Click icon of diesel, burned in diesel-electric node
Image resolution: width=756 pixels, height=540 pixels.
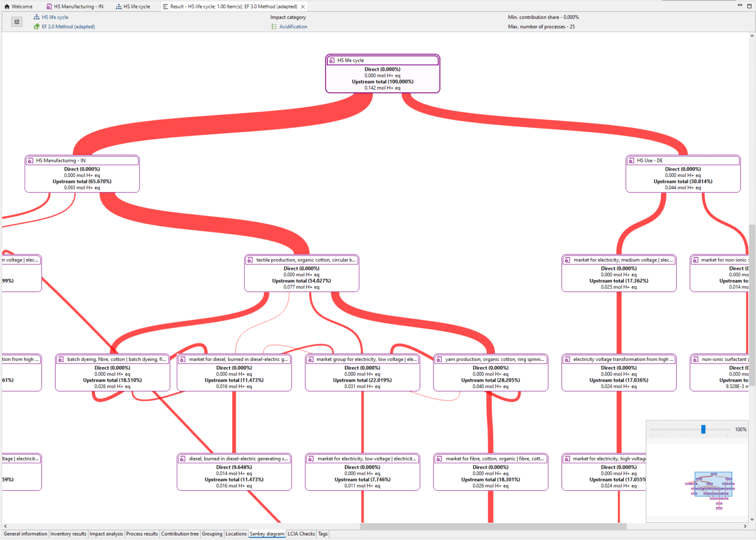click(183, 459)
